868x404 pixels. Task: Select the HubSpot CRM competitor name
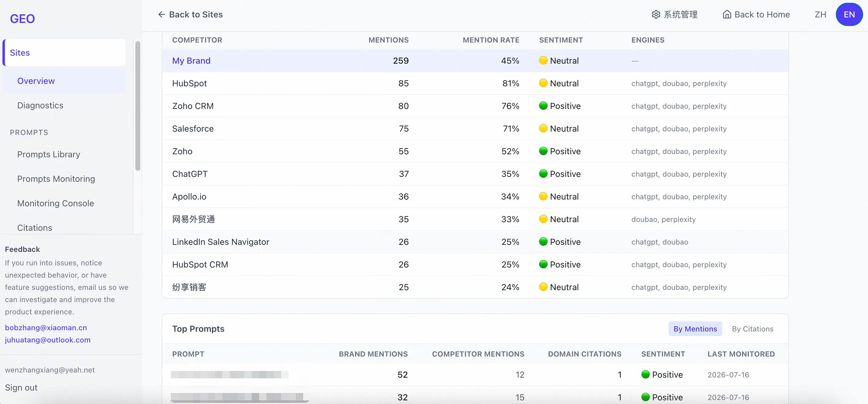pyautogui.click(x=200, y=265)
